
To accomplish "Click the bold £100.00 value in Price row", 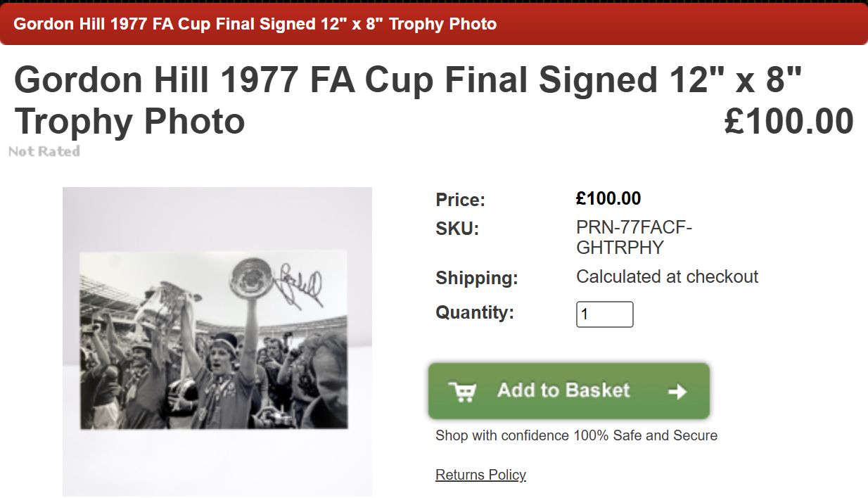I will 608,199.
